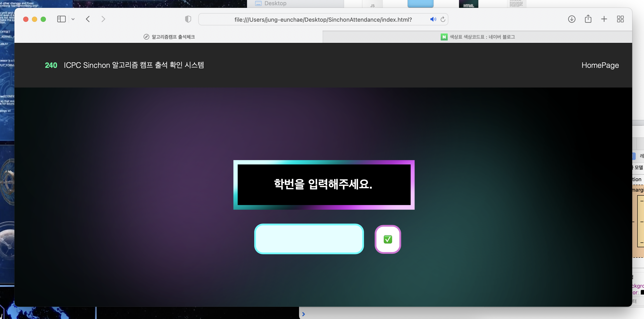Show downloads with the download arrow icon
This screenshot has height=319, width=644.
coord(571,19)
